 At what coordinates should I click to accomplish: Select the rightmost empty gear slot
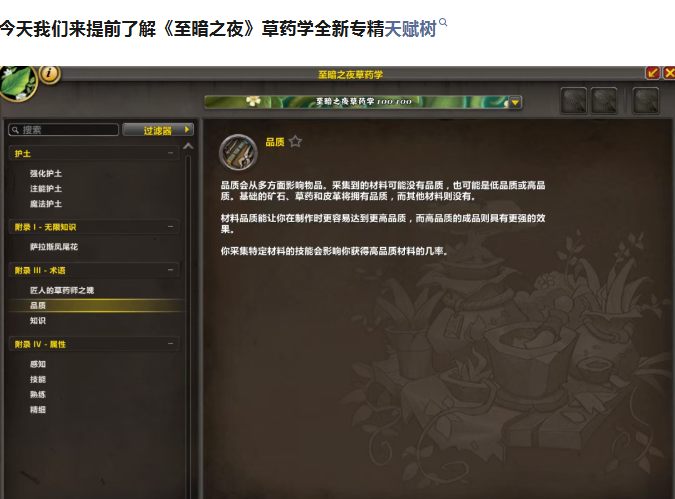point(645,101)
